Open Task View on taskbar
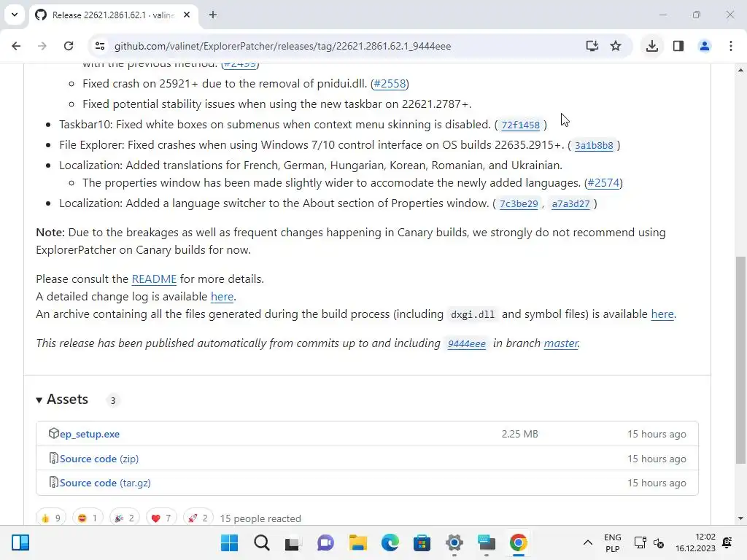This screenshot has height=560, width=747. pyautogui.click(x=293, y=542)
